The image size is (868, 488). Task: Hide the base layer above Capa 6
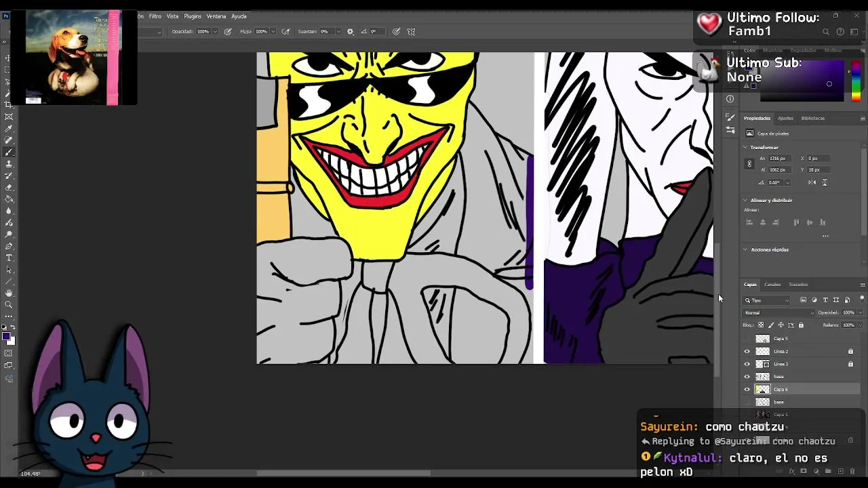click(747, 377)
